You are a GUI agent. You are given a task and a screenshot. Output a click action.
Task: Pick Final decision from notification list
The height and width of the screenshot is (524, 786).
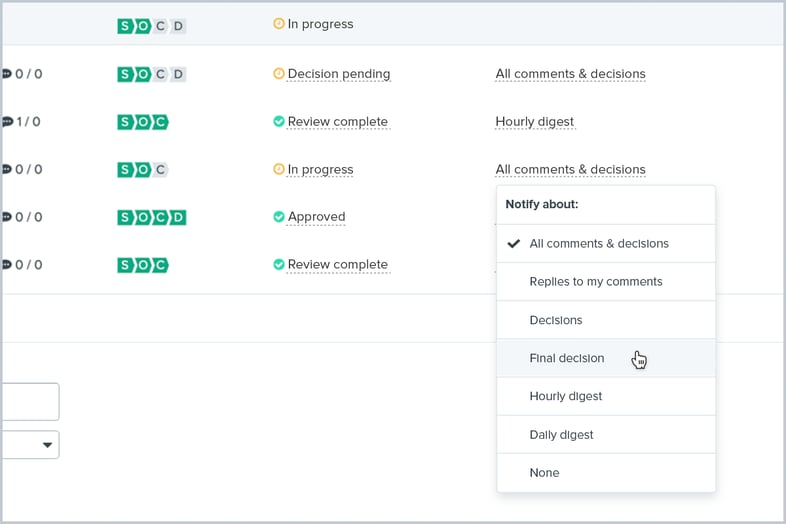(x=567, y=358)
